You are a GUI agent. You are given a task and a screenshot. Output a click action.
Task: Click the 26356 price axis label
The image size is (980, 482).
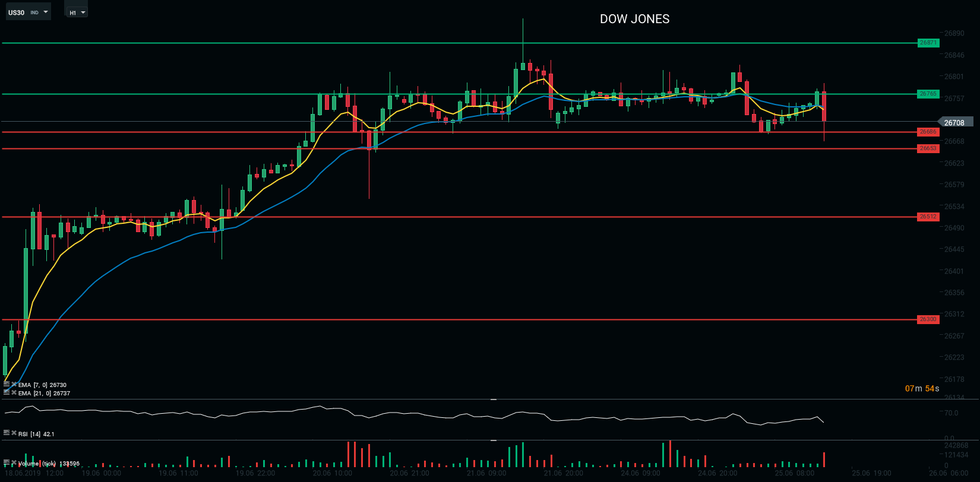(954, 293)
